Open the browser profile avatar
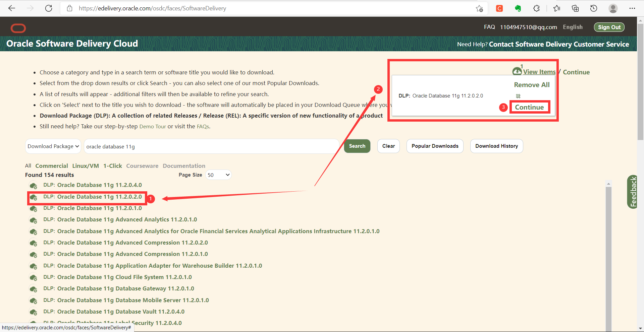Screen dimensions: 644x332 point(613,8)
